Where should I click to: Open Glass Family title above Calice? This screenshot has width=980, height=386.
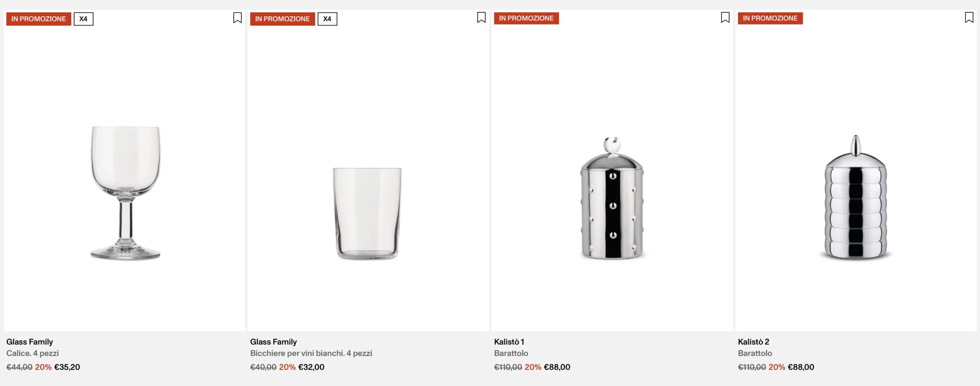(x=29, y=342)
